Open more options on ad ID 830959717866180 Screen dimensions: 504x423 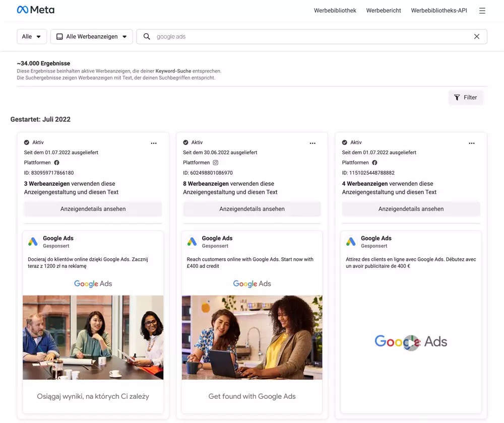click(154, 143)
